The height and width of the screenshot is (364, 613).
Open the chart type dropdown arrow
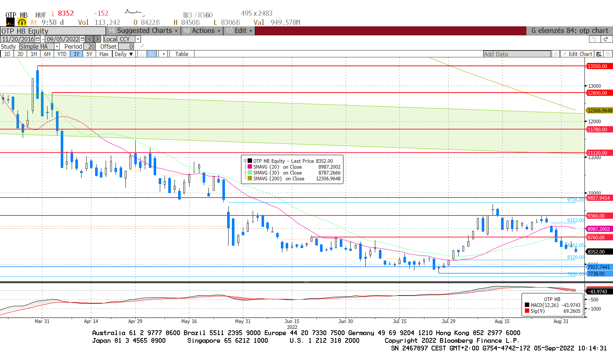(164, 54)
